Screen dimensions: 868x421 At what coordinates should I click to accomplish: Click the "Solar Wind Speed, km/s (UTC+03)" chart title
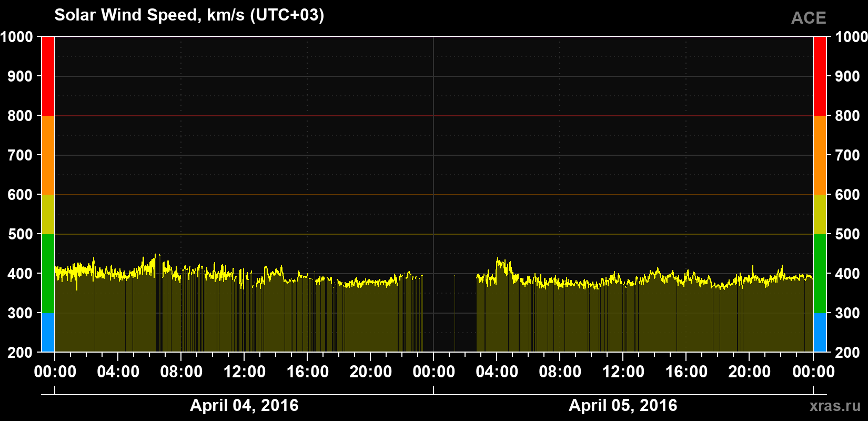tap(189, 15)
